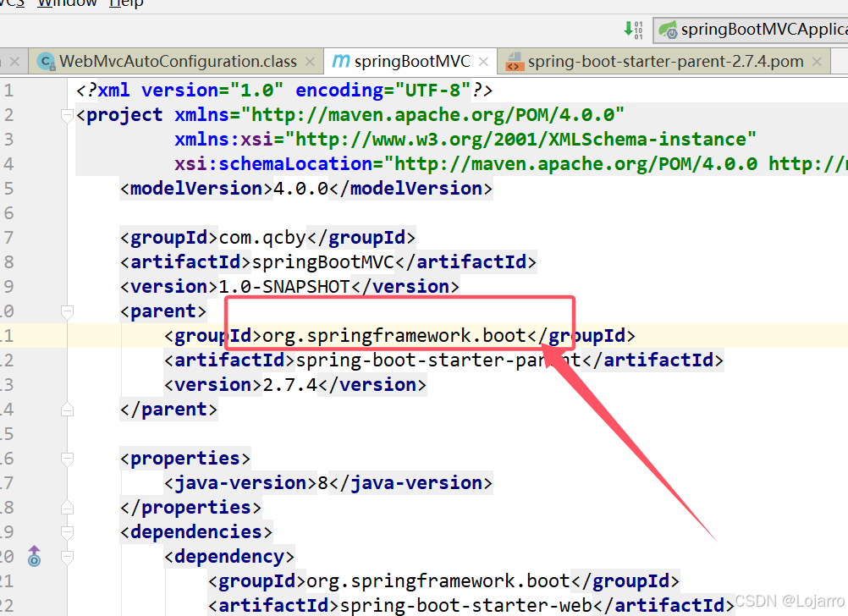Click the download sources toolbar icon
The image size is (848, 616).
[633, 30]
